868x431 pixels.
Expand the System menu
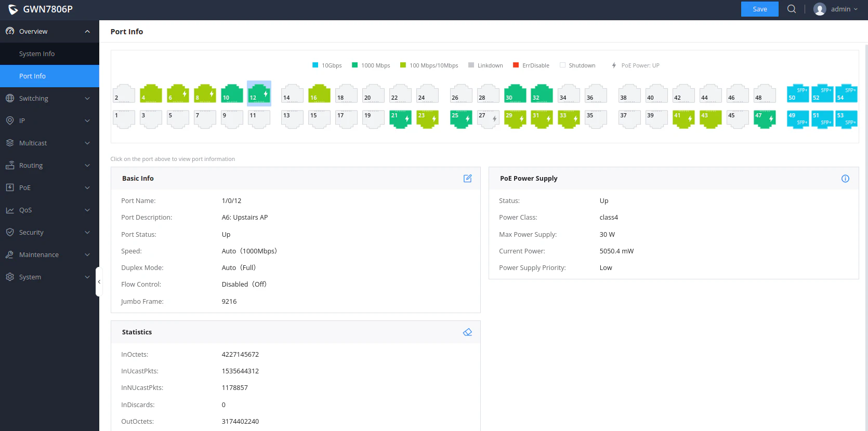(49, 277)
